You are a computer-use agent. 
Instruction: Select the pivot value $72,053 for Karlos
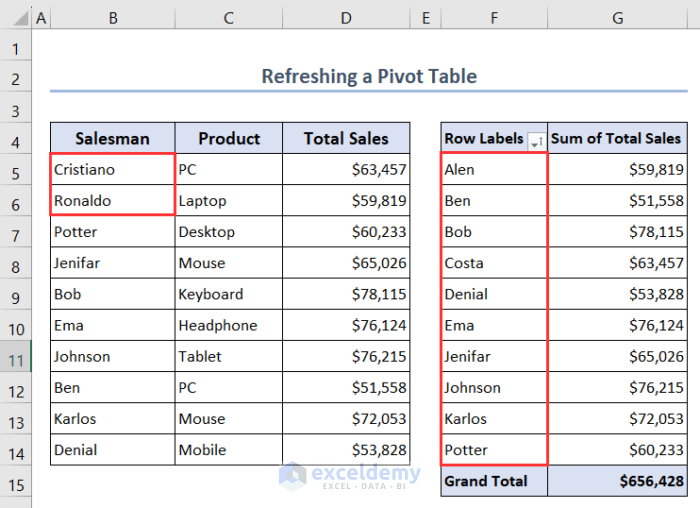coord(617,419)
